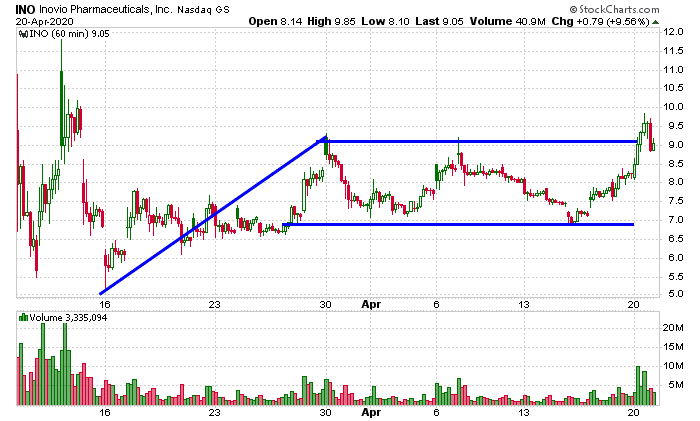This screenshot has height=421, width=700.
Task: Click the 5.5 price axis label
Action: [x=675, y=277]
